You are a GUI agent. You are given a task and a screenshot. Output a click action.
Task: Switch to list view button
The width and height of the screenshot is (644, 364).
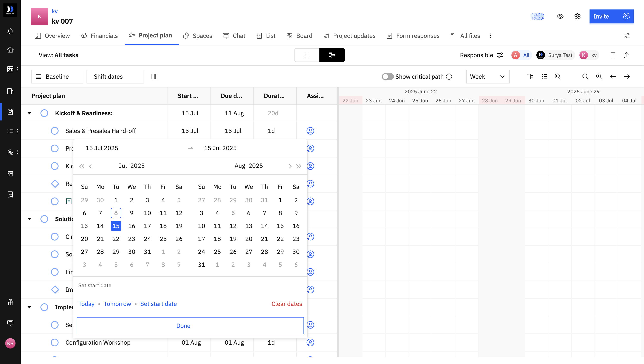click(307, 55)
